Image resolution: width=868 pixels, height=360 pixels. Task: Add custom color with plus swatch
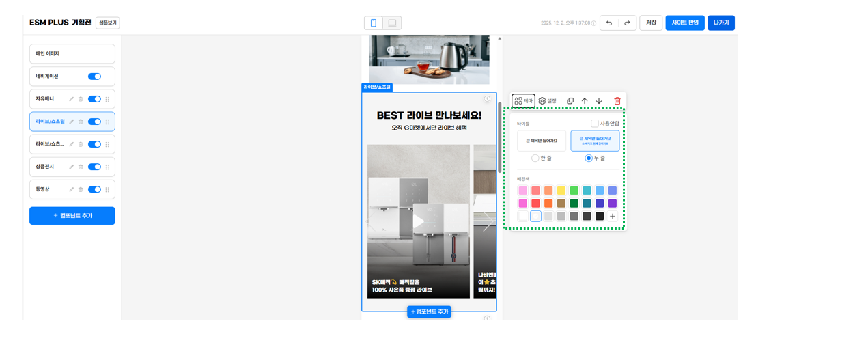click(613, 217)
